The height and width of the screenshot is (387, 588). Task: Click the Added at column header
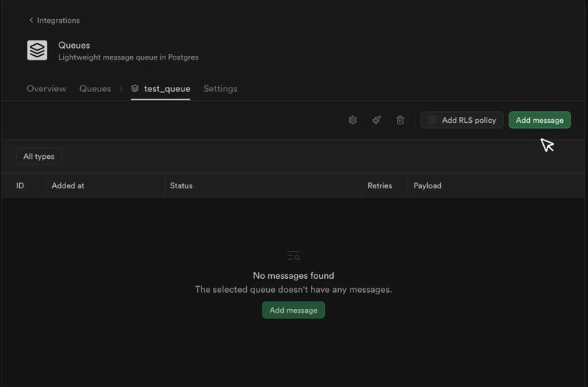pos(68,185)
